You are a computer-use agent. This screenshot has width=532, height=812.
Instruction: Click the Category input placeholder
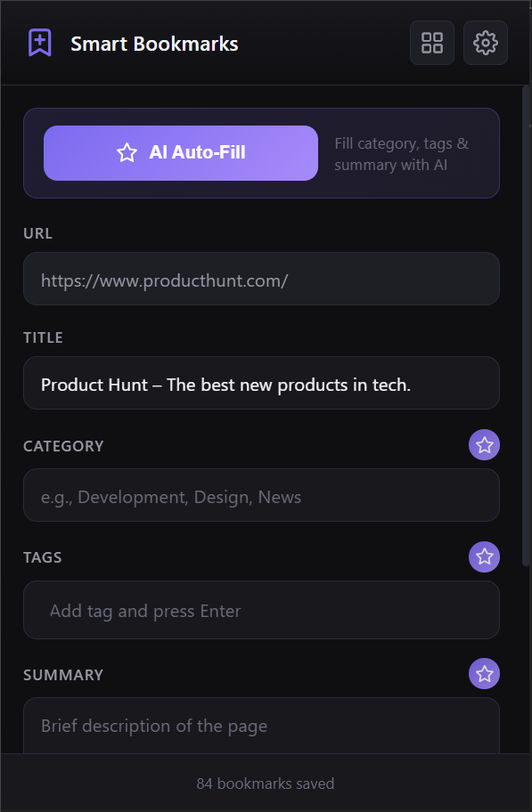[261, 495]
